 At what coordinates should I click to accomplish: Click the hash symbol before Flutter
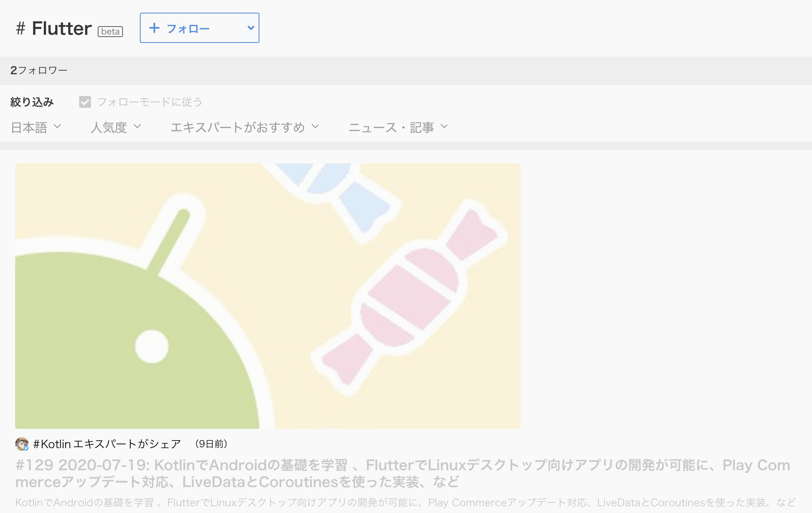21,29
